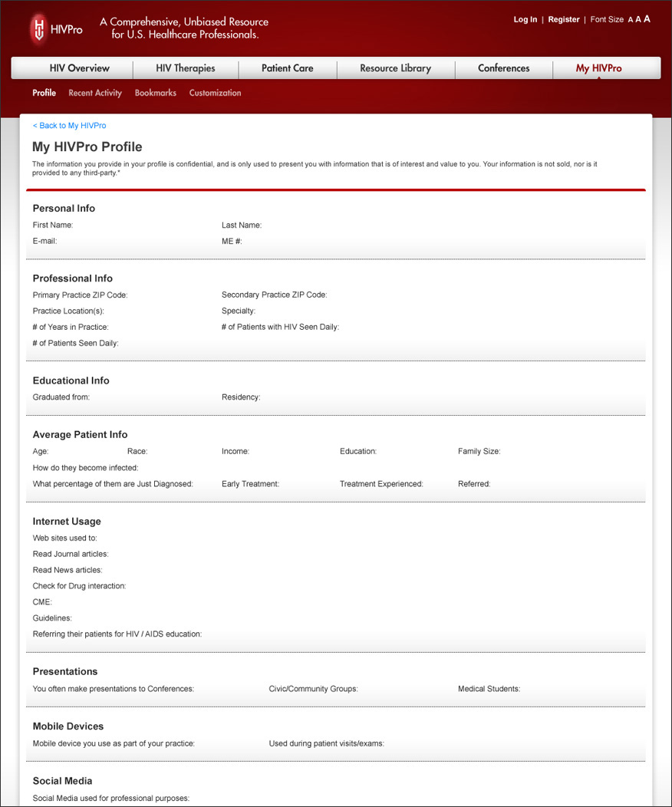This screenshot has height=807, width=672.
Task: Select the smallest font size A
Action: [631, 19]
